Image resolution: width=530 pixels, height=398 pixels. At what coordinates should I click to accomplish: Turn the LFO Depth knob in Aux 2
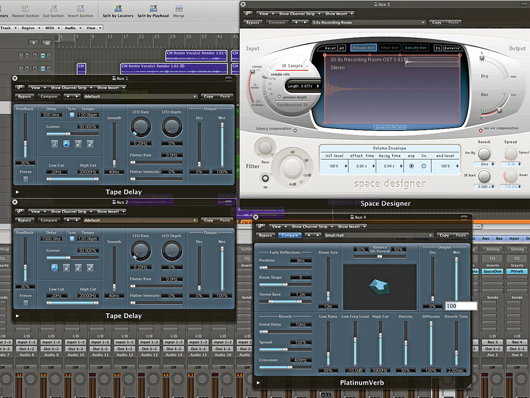[x=172, y=251]
